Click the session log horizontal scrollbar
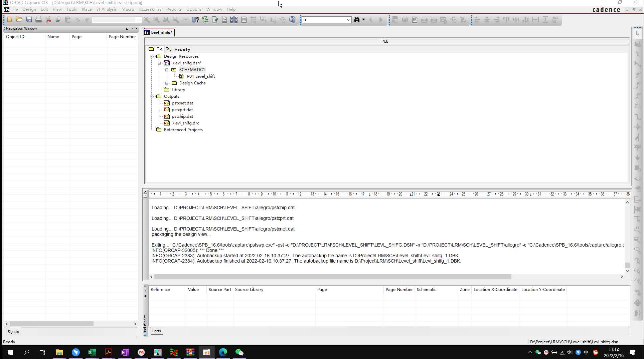The image size is (644, 359). pos(333,277)
